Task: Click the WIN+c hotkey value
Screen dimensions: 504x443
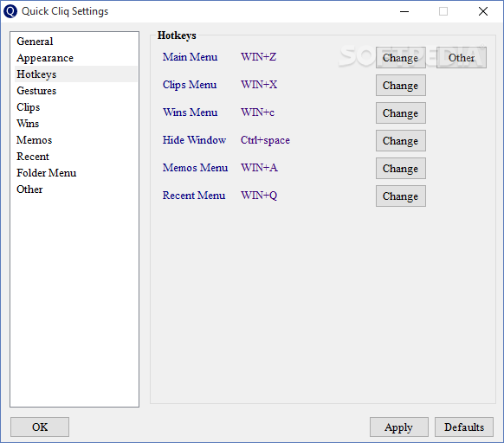Action: coord(257,112)
